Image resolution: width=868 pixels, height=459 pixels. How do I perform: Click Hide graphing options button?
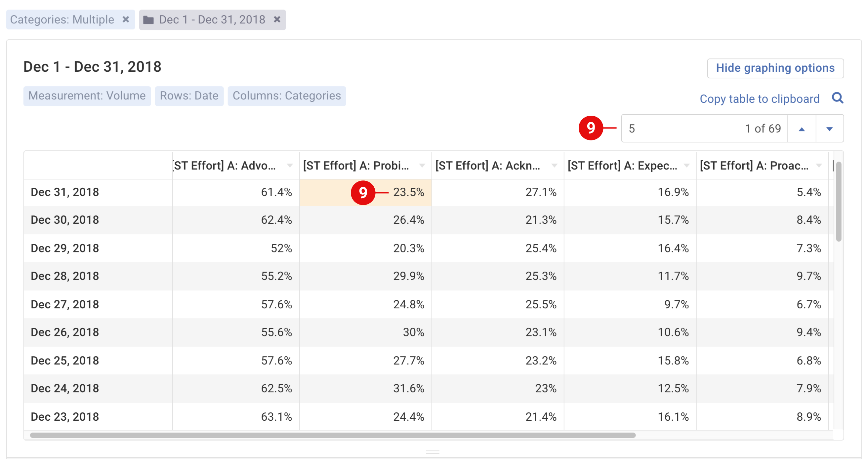tap(775, 68)
